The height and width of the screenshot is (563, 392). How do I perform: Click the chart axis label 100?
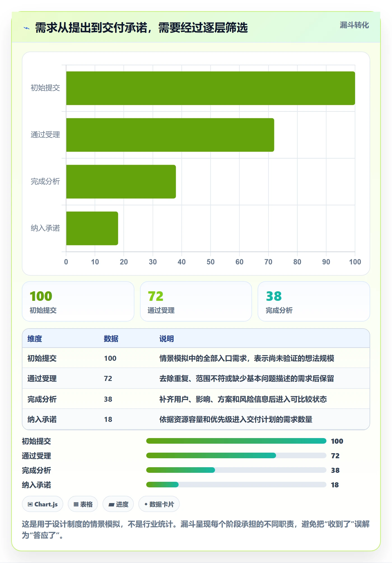pos(355,262)
